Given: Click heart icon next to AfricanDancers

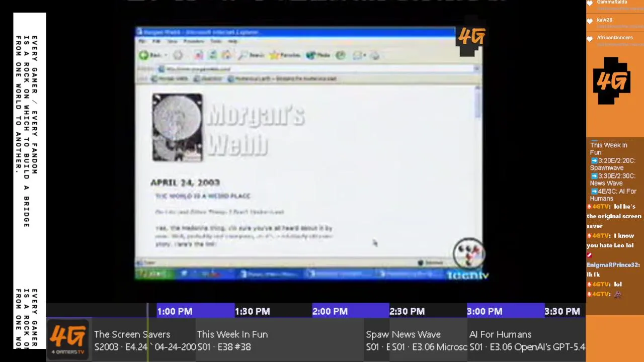Looking at the screenshot, I should [x=590, y=39].
